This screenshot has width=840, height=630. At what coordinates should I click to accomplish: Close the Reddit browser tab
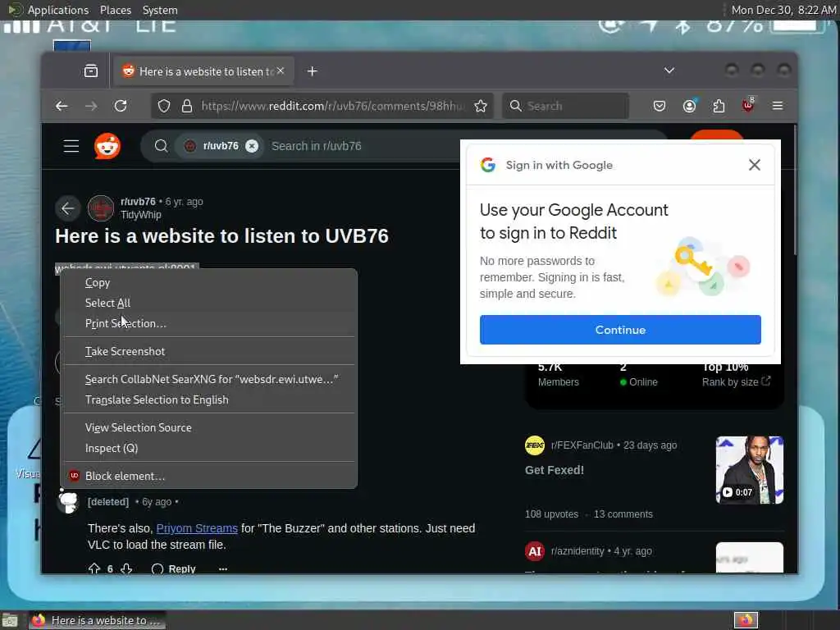point(281,71)
